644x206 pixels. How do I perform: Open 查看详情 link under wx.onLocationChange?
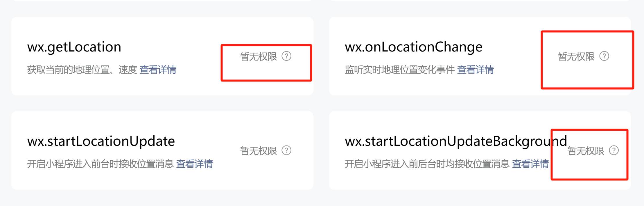[x=476, y=70]
